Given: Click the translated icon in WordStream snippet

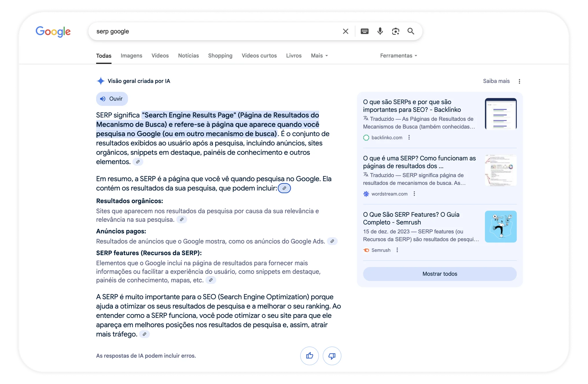Looking at the screenshot, I should [x=366, y=175].
